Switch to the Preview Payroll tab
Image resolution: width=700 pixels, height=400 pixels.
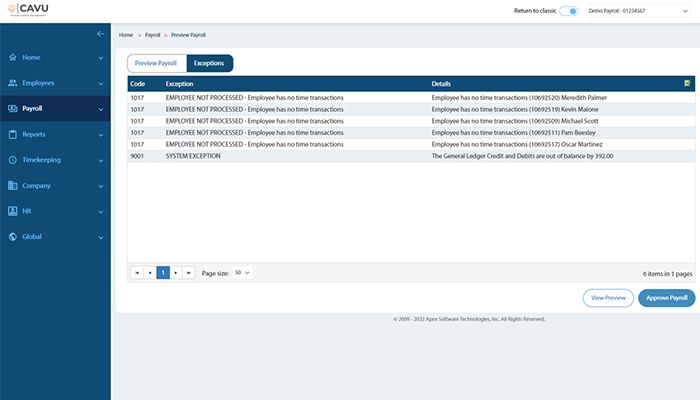pyautogui.click(x=156, y=63)
